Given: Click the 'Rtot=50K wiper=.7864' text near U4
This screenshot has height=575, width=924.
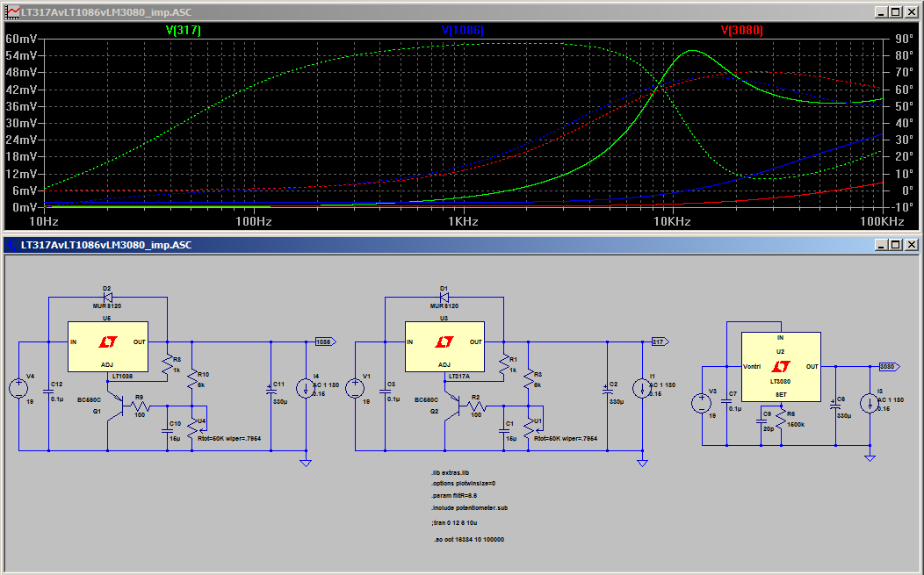Looking at the screenshot, I should coord(229,438).
